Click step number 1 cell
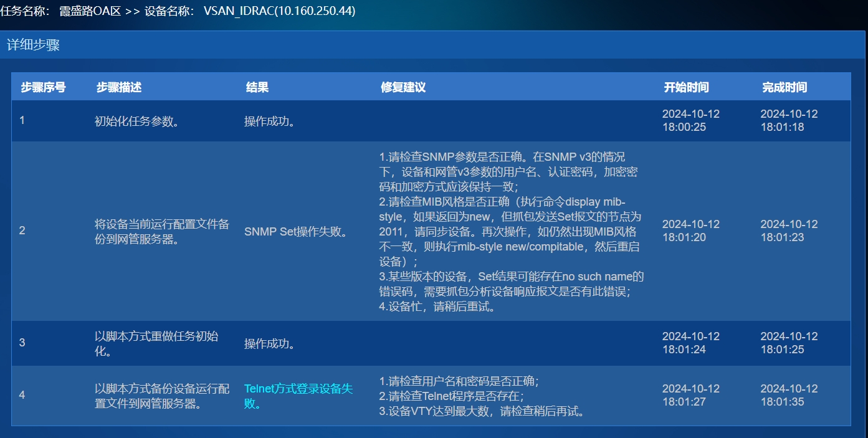 click(x=22, y=121)
